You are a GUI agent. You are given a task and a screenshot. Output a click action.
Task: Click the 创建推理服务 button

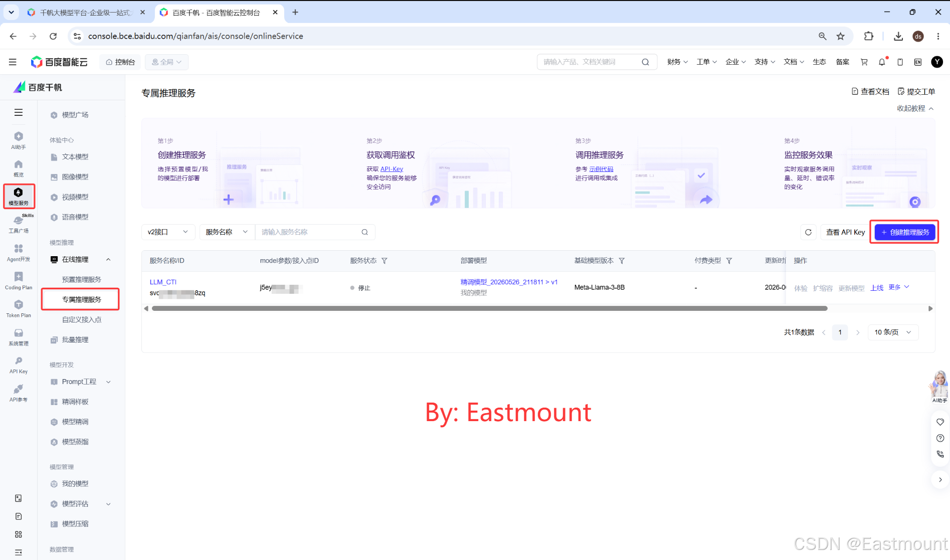pyautogui.click(x=905, y=232)
